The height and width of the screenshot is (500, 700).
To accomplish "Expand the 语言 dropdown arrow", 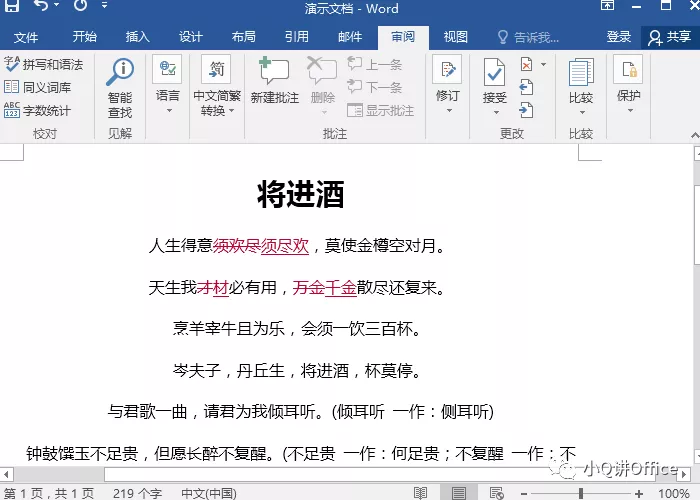I will (169, 111).
